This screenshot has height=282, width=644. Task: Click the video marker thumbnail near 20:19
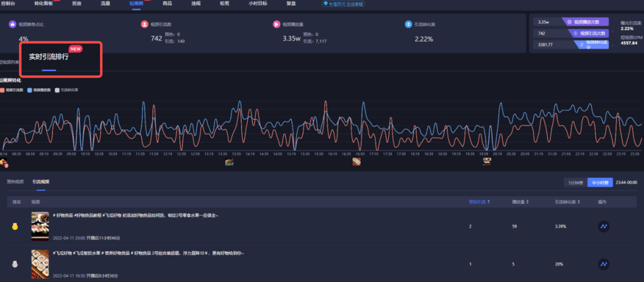pos(487,162)
